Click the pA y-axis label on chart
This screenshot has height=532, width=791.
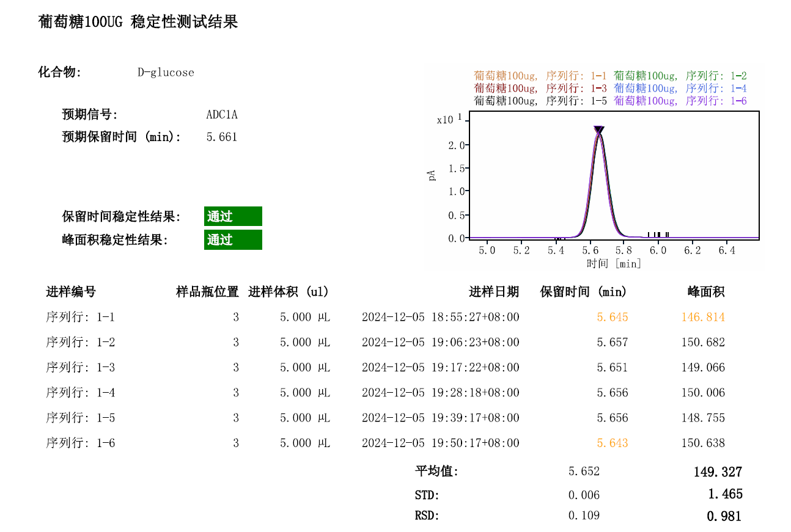432,175
